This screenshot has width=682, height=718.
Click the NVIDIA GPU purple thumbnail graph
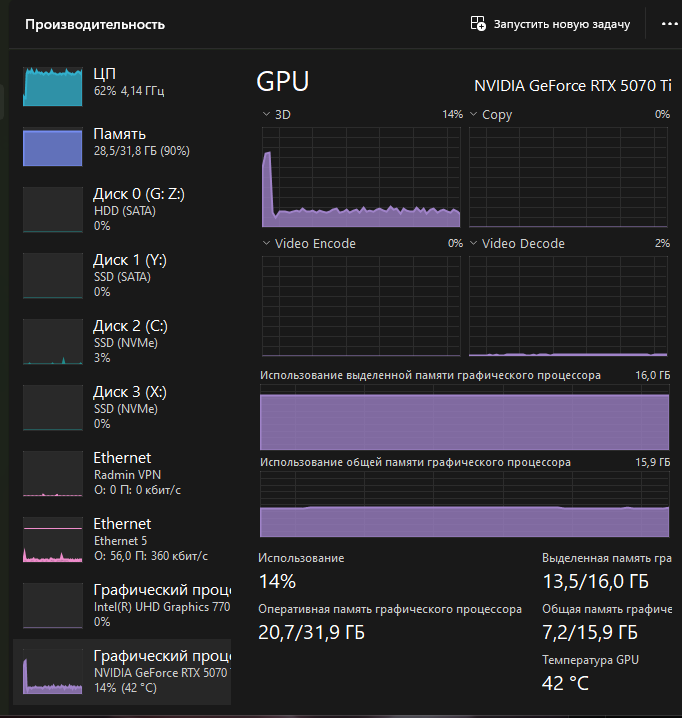pyautogui.click(x=53, y=671)
